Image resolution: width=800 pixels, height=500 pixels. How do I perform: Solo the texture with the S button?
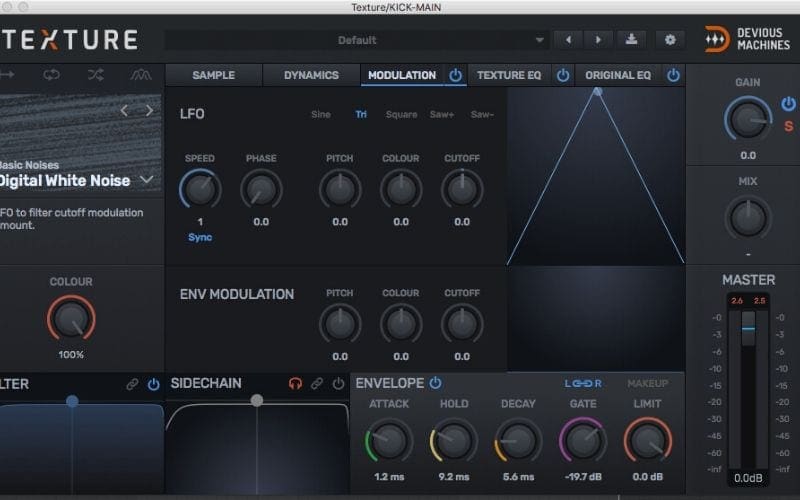788,126
